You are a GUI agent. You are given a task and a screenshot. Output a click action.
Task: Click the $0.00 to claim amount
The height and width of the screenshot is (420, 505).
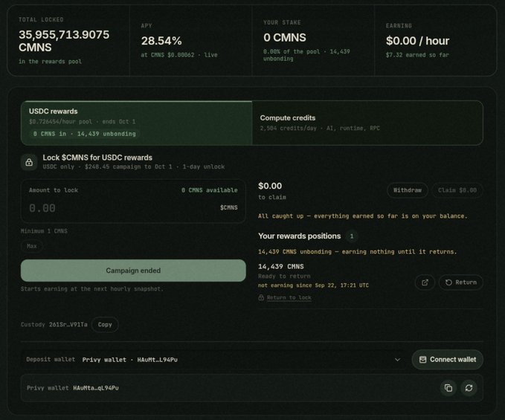(270, 186)
